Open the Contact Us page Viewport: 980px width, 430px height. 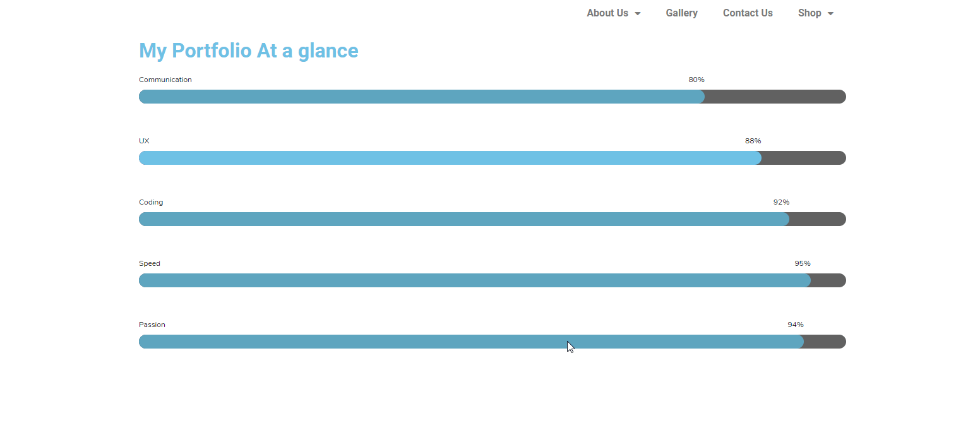748,13
